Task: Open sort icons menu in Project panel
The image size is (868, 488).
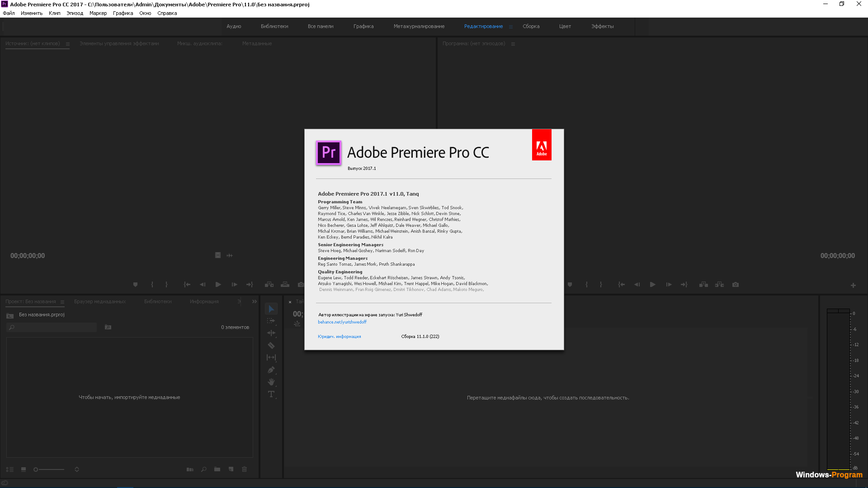Action: (x=77, y=469)
